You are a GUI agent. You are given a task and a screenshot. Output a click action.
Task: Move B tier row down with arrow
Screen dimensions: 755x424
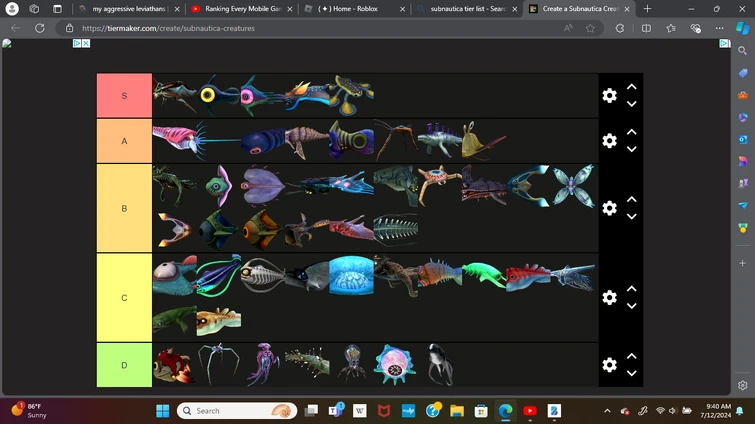632,216
